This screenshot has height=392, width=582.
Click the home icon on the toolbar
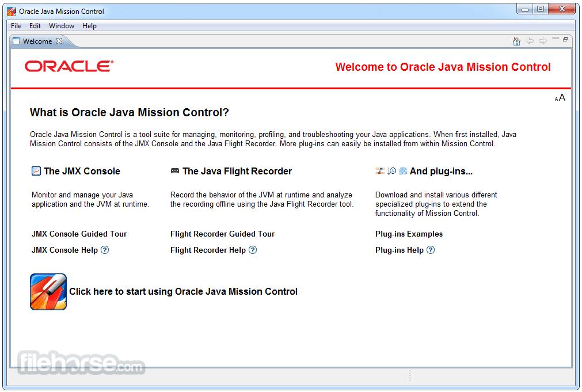pos(516,41)
